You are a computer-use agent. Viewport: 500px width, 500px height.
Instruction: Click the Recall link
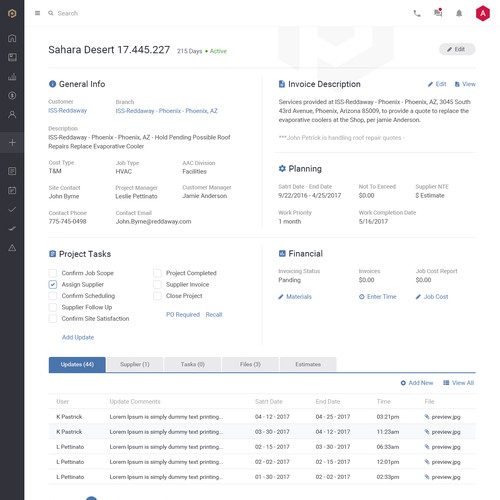[214, 315]
